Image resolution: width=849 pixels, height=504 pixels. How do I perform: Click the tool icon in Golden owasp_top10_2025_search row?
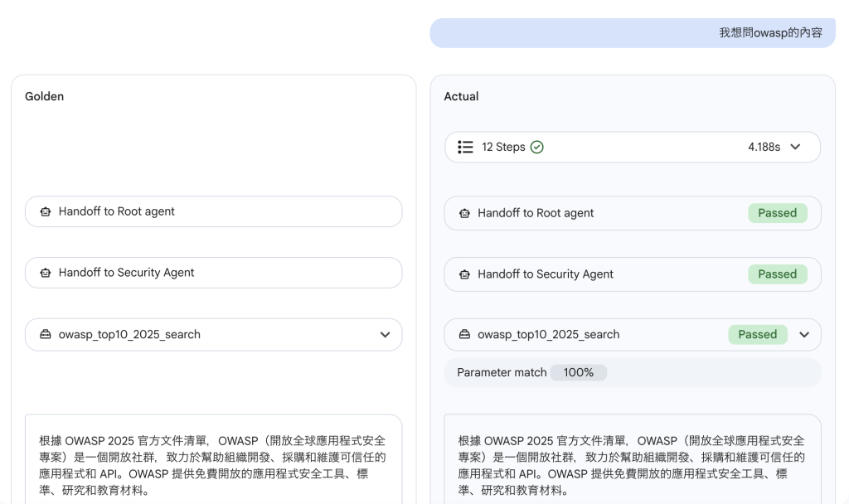46,335
